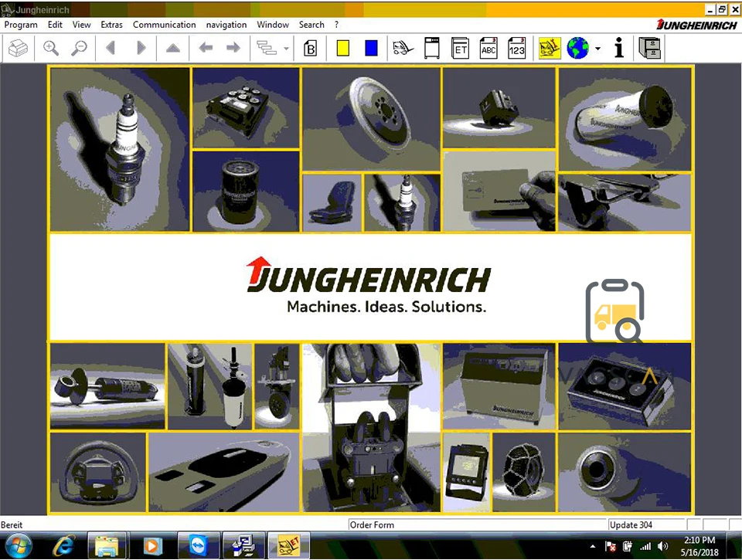The width and height of the screenshot is (742, 560).
Task: Open the View menu
Action: point(81,25)
